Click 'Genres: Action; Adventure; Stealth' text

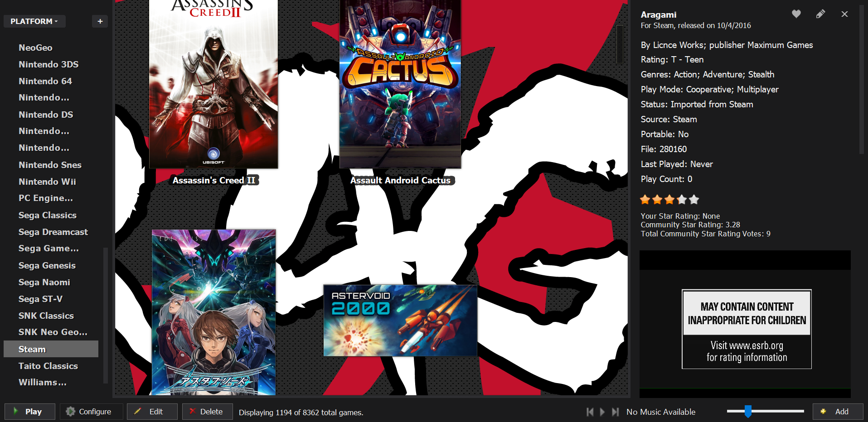click(708, 74)
